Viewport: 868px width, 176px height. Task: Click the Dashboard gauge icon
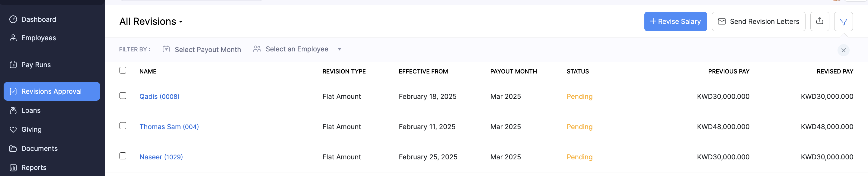coord(13,19)
